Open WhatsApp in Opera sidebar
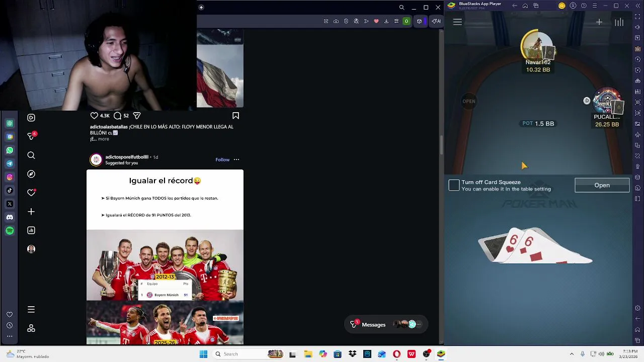The image size is (644, 362). [10, 150]
